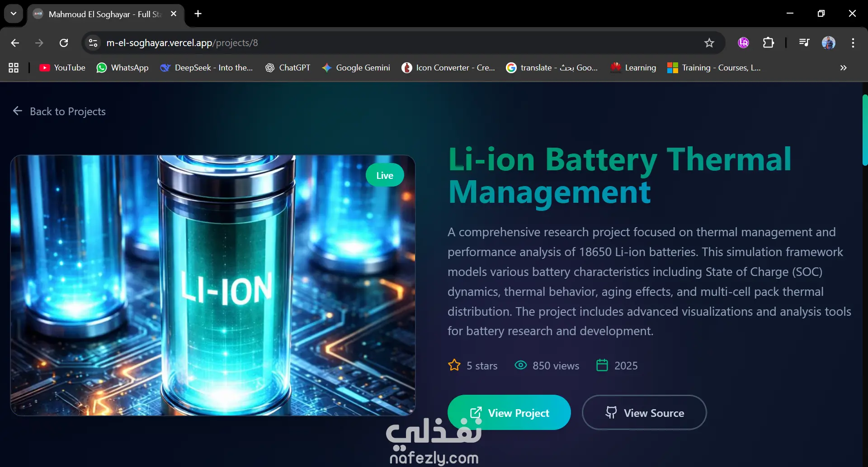This screenshot has width=868, height=467.
Task: Show hidden bookmarks with the double chevron
Action: [843, 68]
